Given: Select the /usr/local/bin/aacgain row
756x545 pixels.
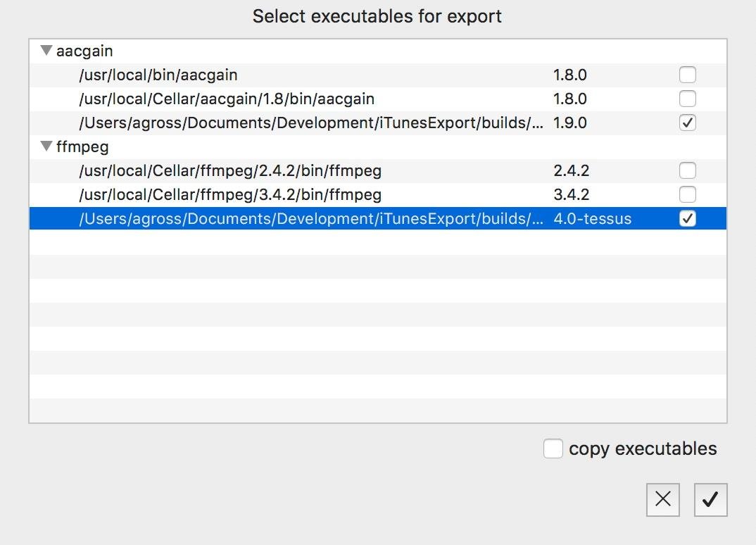Looking at the screenshot, I should point(158,75).
